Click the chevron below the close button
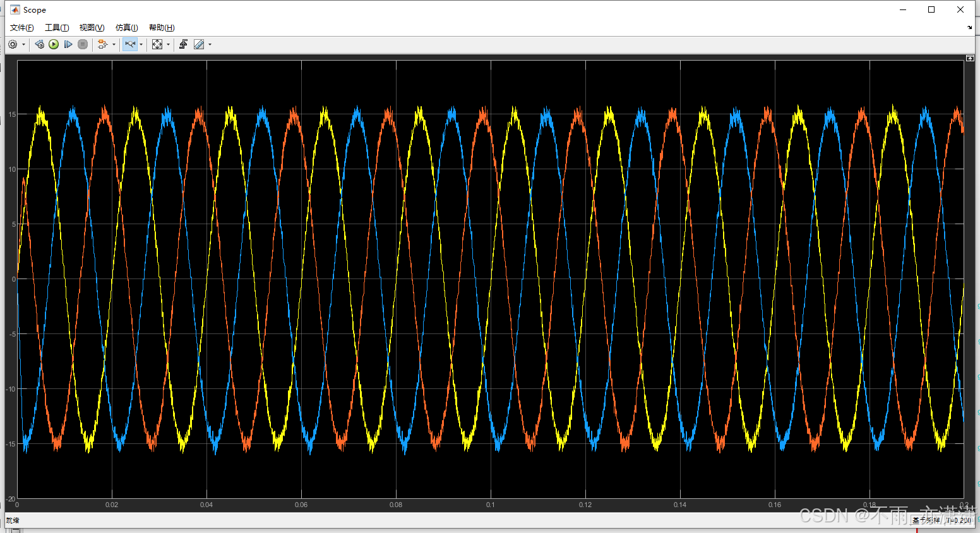The height and width of the screenshot is (533, 980). 969,27
